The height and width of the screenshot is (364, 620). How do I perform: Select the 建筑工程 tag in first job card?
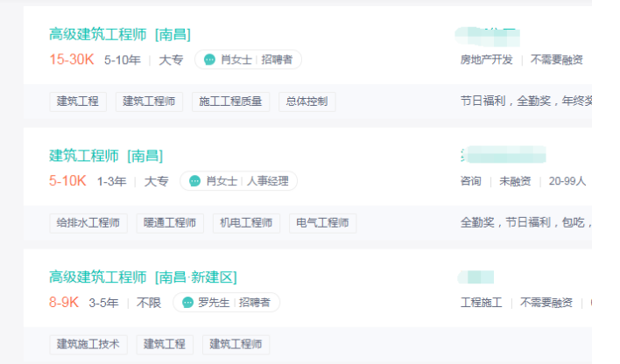click(78, 101)
